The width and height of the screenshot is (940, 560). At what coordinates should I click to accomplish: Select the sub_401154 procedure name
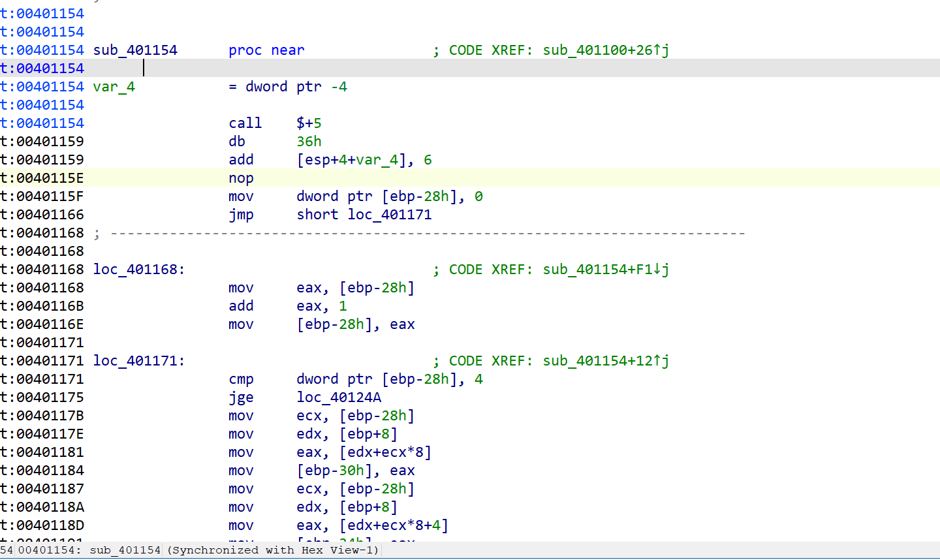[135, 50]
